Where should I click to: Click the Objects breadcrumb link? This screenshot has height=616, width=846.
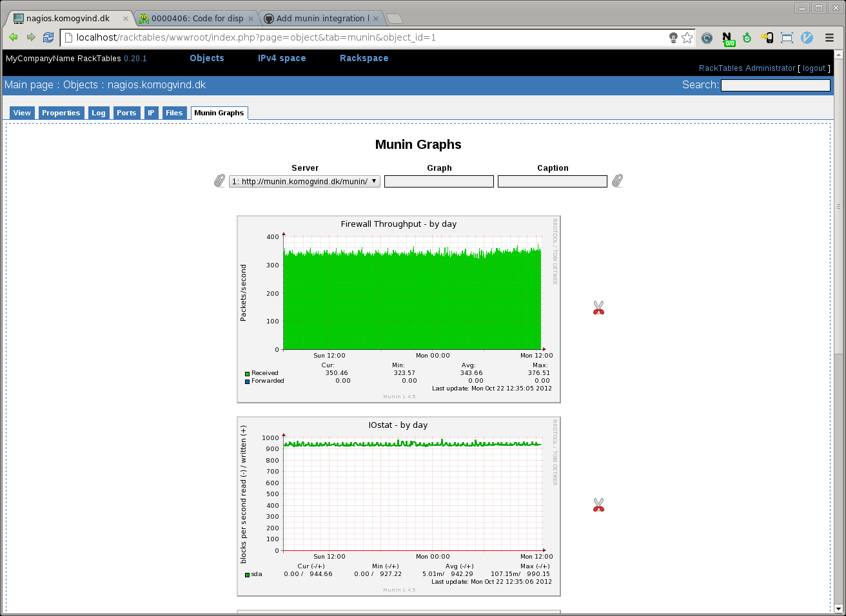point(81,85)
